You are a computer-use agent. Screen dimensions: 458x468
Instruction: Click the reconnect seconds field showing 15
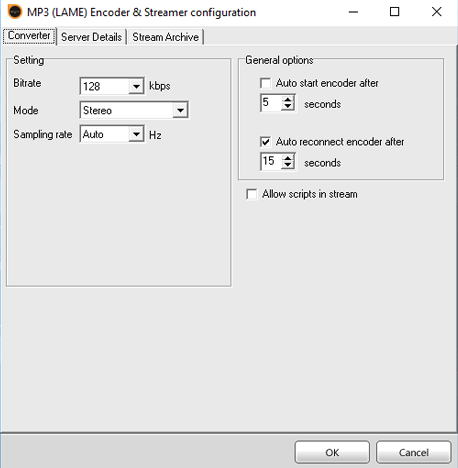(271, 161)
